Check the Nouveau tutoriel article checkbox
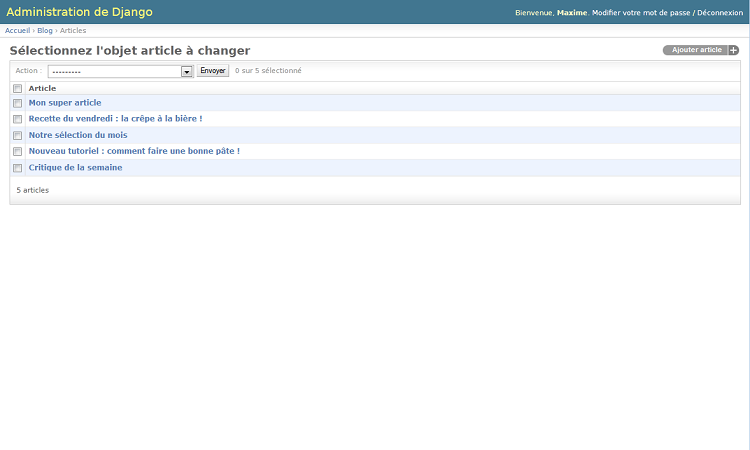The width and height of the screenshot is (750, 450). 17,151
